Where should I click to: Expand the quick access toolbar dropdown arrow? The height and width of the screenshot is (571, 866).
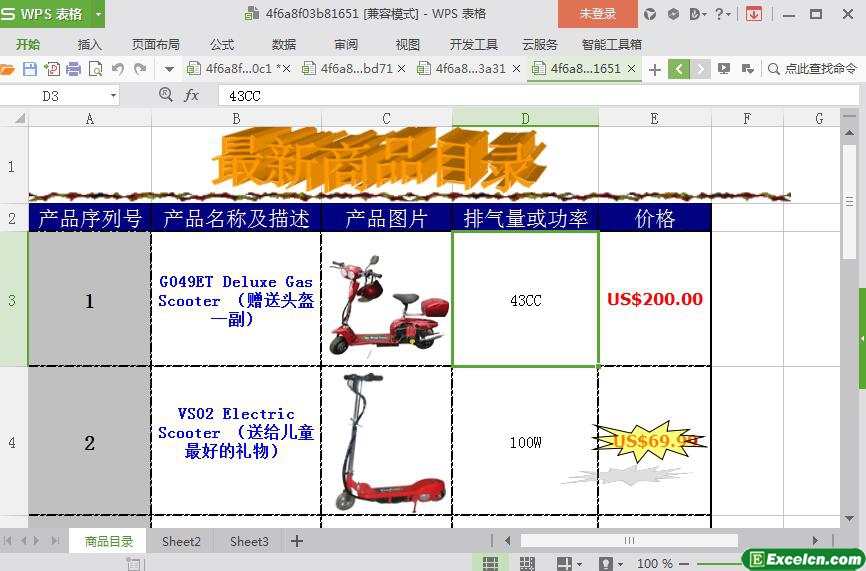coord(170,70)
